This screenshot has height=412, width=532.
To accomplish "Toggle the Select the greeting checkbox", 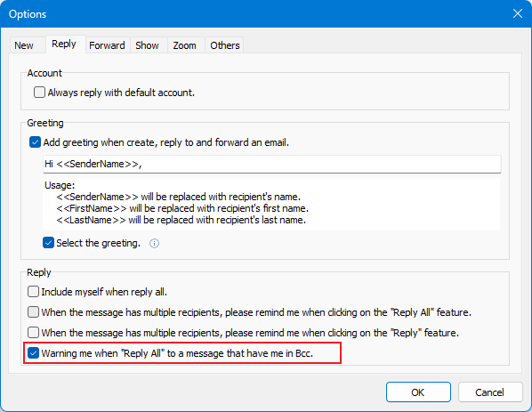I will coord(48,243).
